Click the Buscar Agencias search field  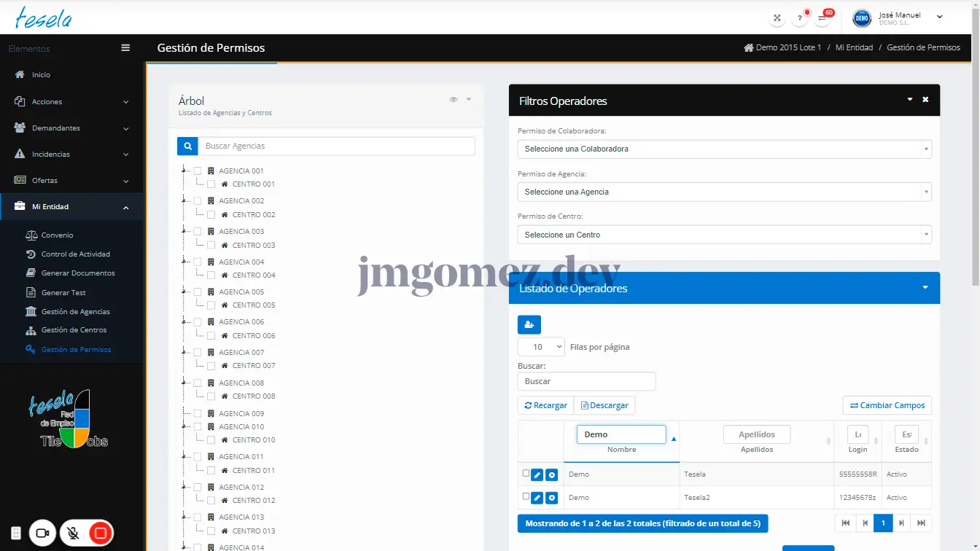pyautogui.click(x=336, y=146)
